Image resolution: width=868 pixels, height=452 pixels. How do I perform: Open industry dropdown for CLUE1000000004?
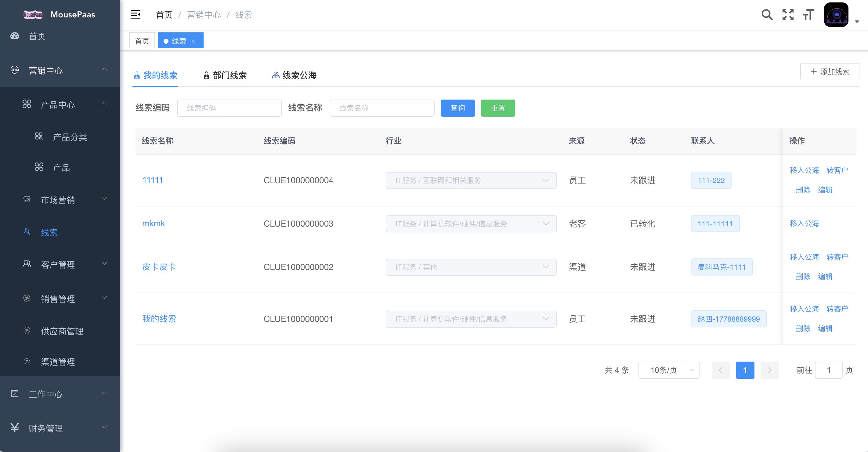pos(471,180)
